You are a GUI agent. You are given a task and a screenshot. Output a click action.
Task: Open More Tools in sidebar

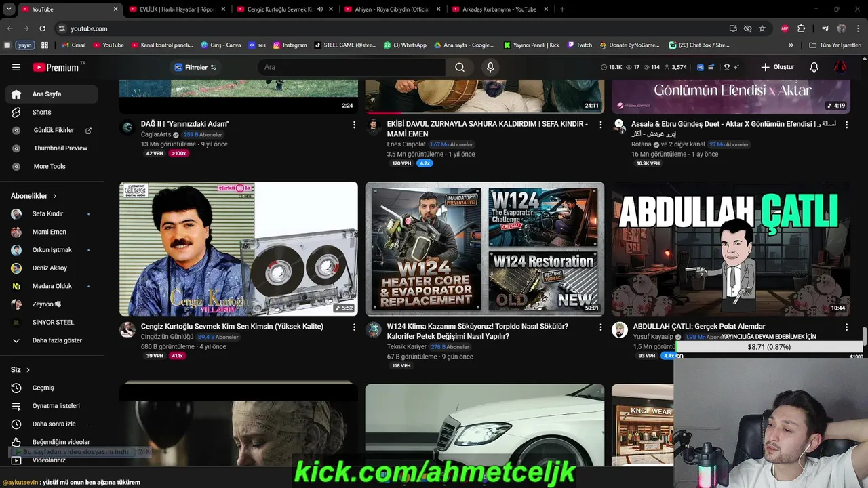(x=52, y=166)
